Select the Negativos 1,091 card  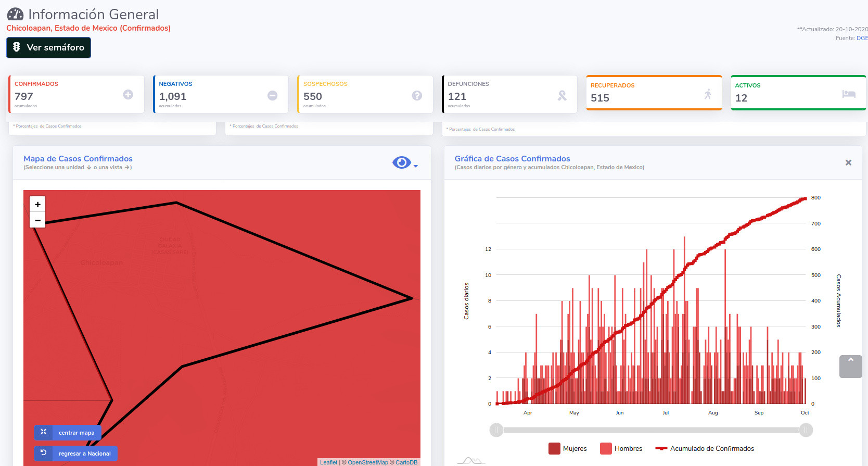pos(221,94)
